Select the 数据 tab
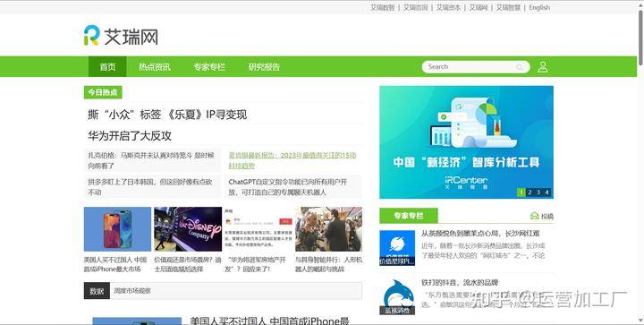The image size is (644, 325). tap(97, 291)
